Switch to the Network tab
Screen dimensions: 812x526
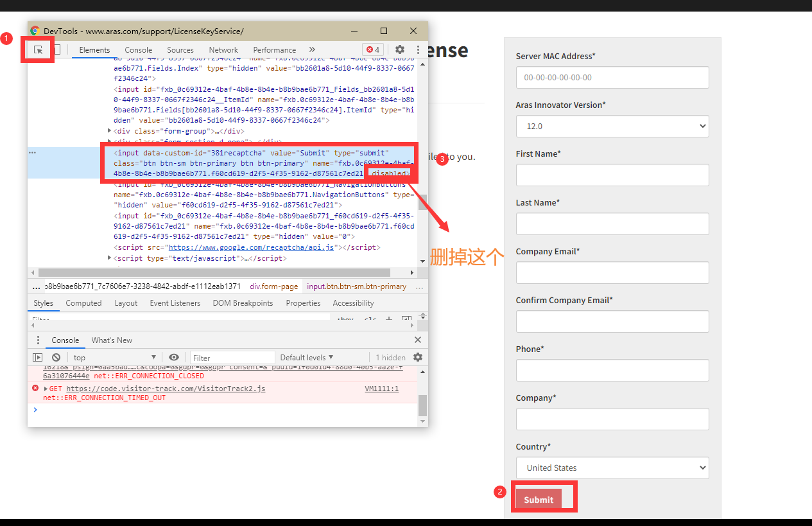223,50
